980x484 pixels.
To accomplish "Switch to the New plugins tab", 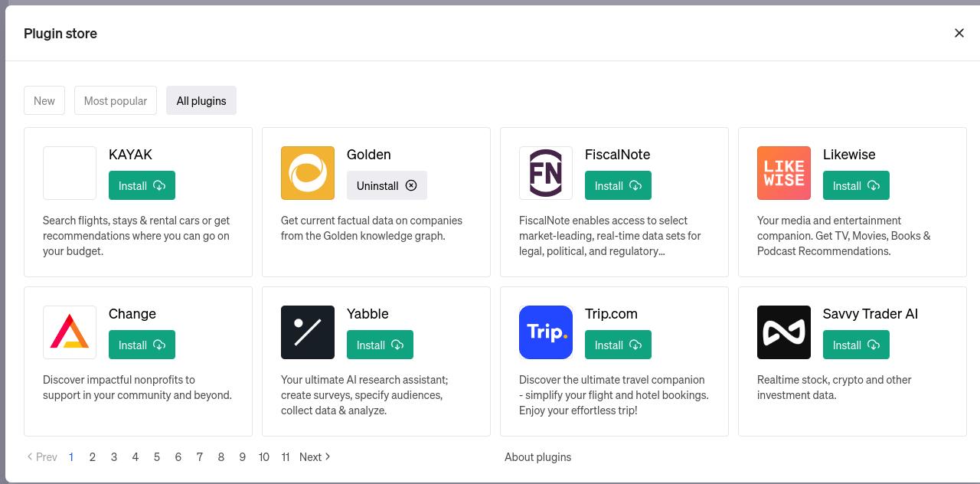I will point(44,100).
